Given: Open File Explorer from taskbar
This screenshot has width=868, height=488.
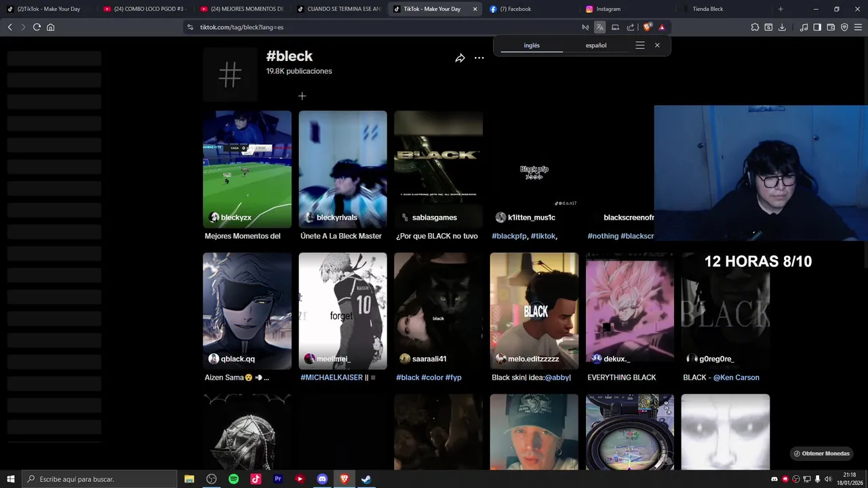Looking at the screenshot, I should pyautogui.click(x=189, y=479).
